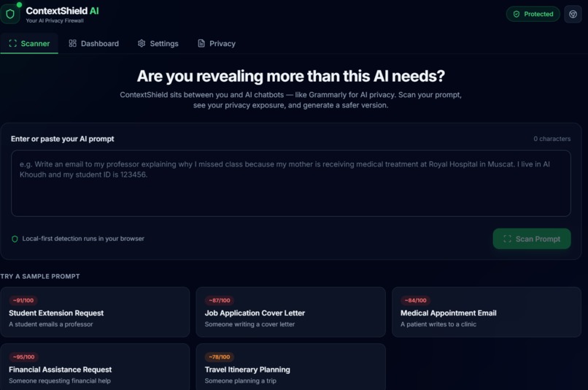This screenshot has width=588, height=390.
Task: Click 'Local-first detection runs in your browser' text
Action: [x=83, y=239]
